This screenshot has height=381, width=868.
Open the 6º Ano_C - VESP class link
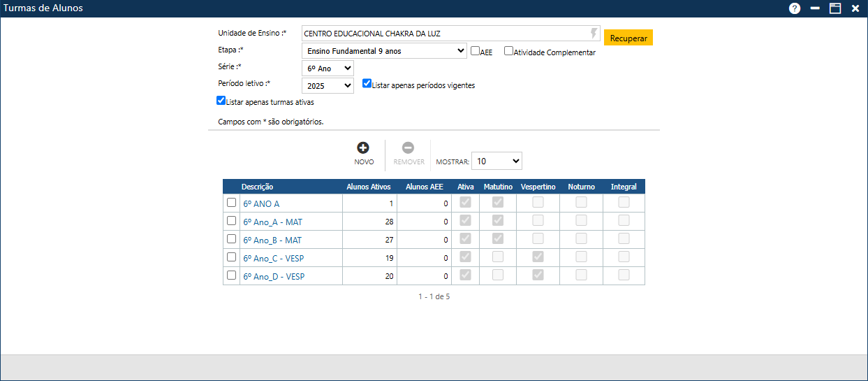coord(274,259)
